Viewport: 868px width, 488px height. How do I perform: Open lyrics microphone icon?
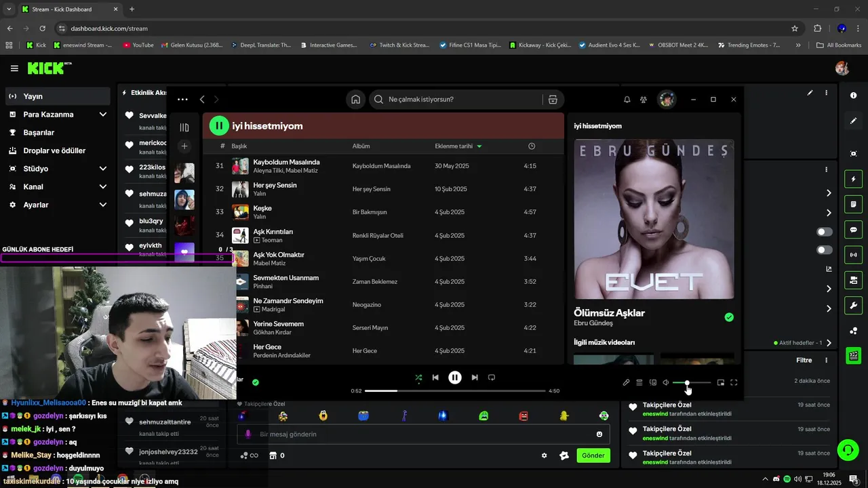pos(626,383)
